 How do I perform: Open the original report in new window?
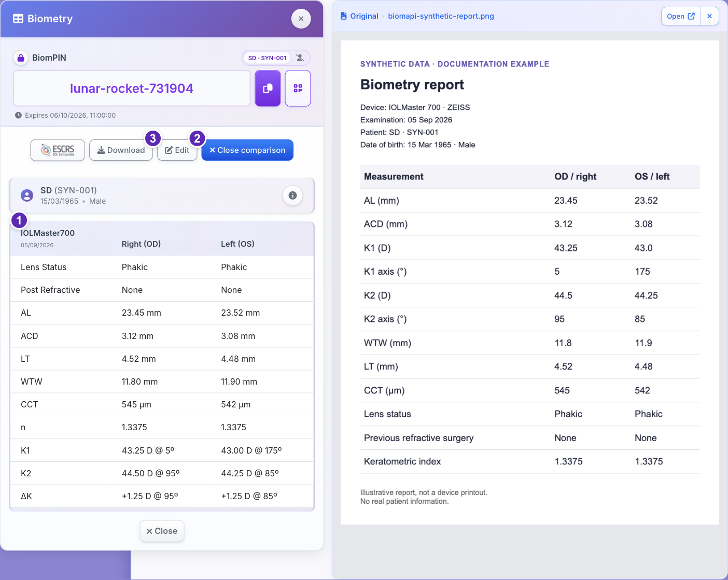(681, 16)
